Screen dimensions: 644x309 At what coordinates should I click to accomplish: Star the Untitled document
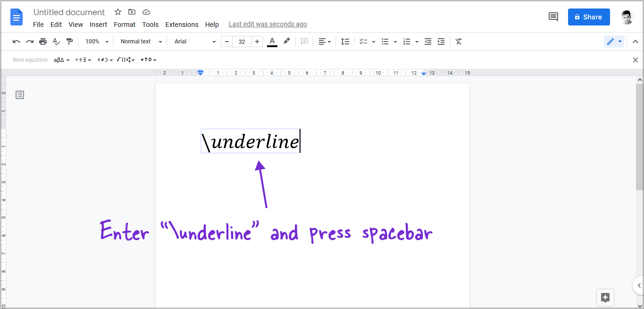point(118,12)
